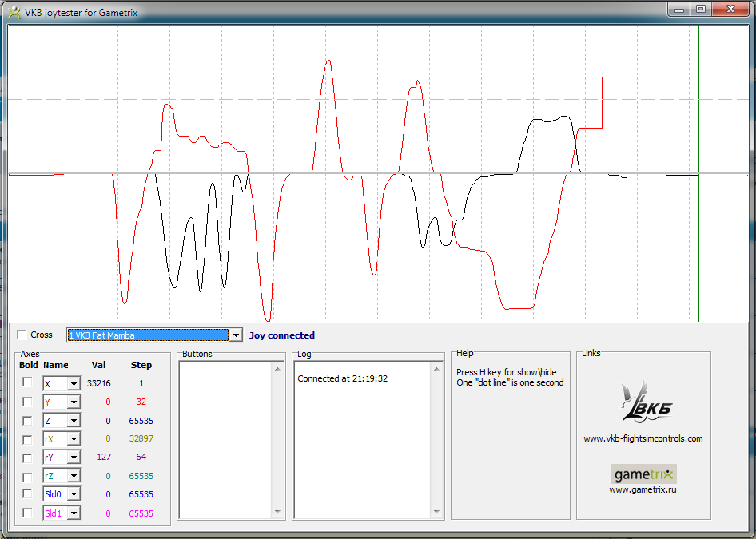Open the rX axis name dropdown
Screen dimensions: 756x539
[x=74, y=439]
